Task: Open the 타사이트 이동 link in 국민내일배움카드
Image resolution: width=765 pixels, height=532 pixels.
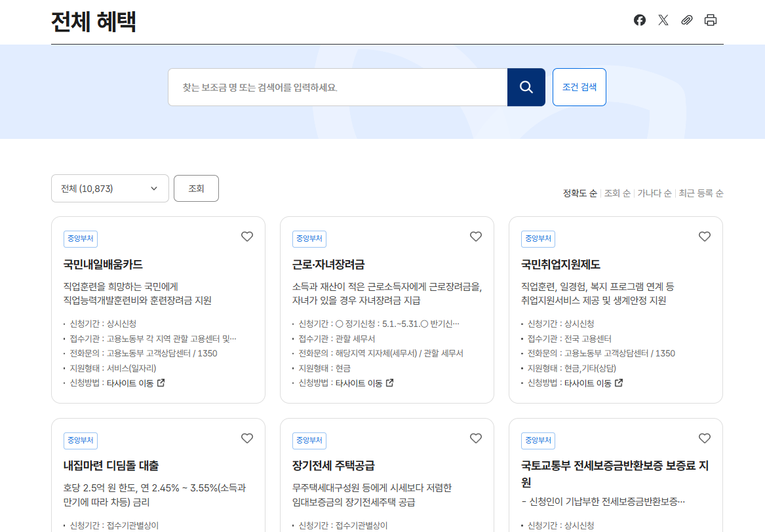Action: (136, 383)
